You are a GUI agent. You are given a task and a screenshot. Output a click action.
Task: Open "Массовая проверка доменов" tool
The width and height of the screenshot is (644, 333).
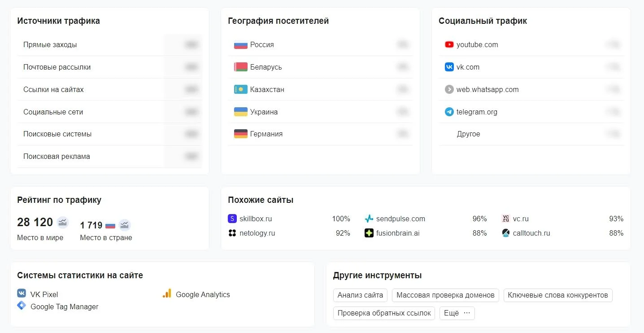445,295
